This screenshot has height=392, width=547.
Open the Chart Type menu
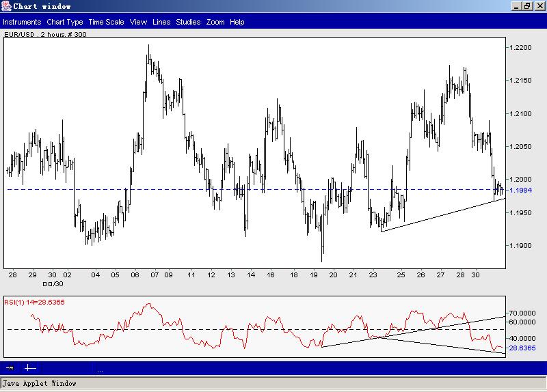coord(65,22)
